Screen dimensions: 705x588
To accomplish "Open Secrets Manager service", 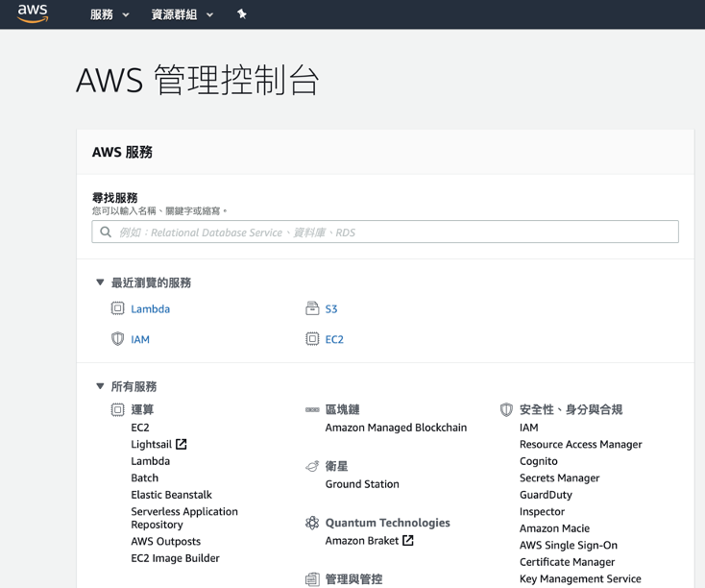I will [560, 478].
